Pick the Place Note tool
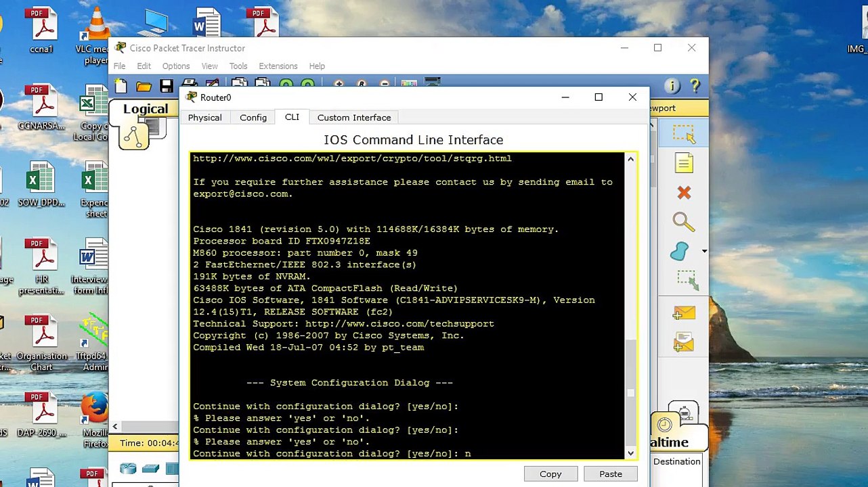The image size is (868, 487). pyautogui.click(x=684, y=163)
